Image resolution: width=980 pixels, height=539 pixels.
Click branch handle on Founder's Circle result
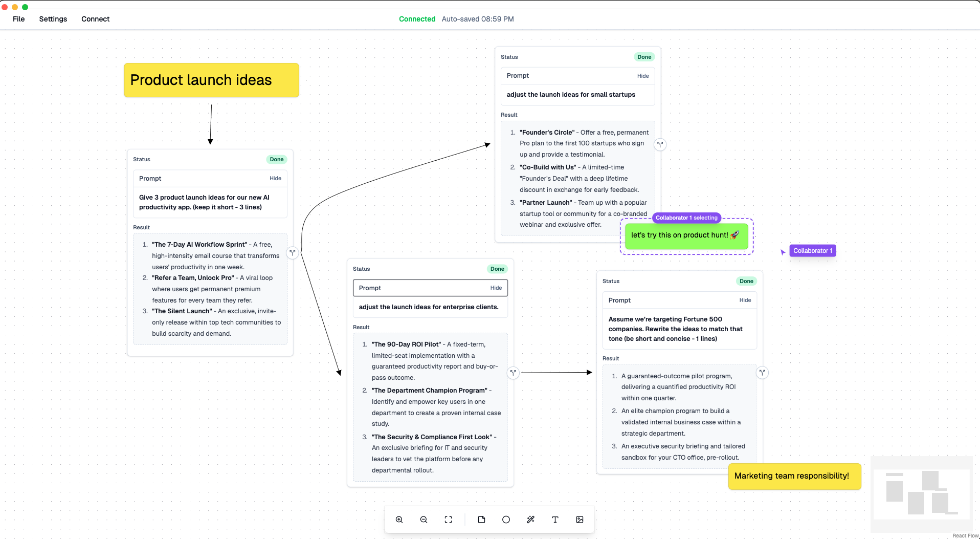tap(660, 144)
